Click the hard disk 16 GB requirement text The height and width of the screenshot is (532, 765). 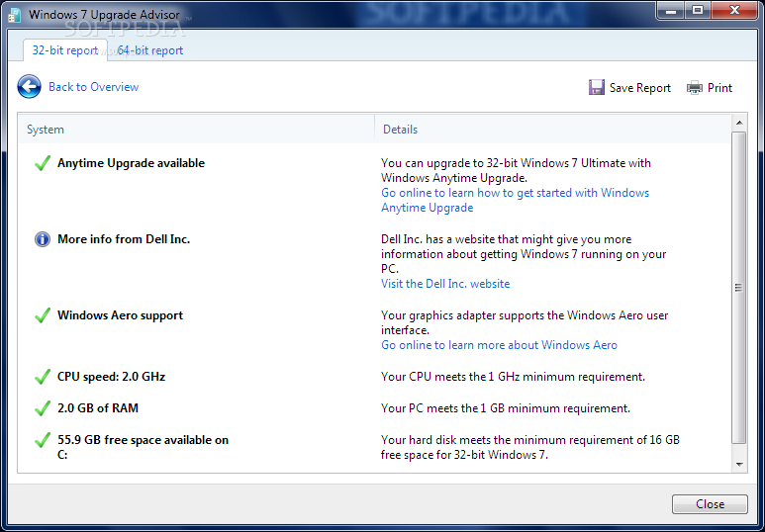point(530,447)
